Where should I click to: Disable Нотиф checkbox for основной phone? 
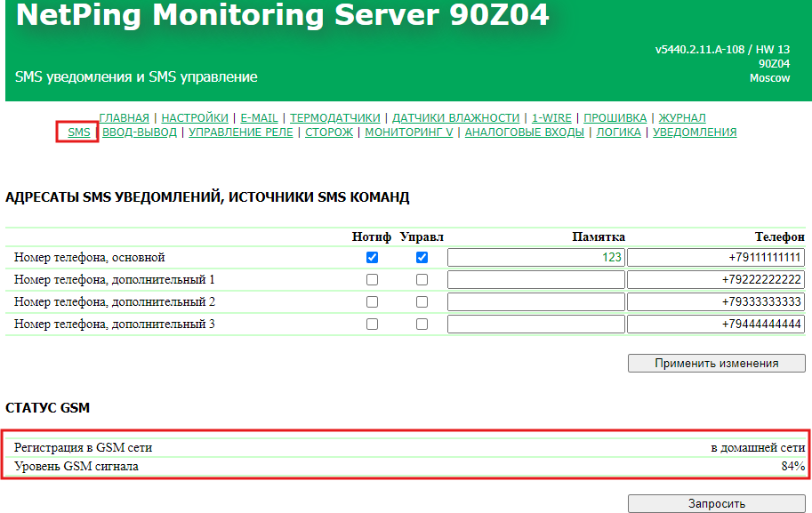pos(373,258)
